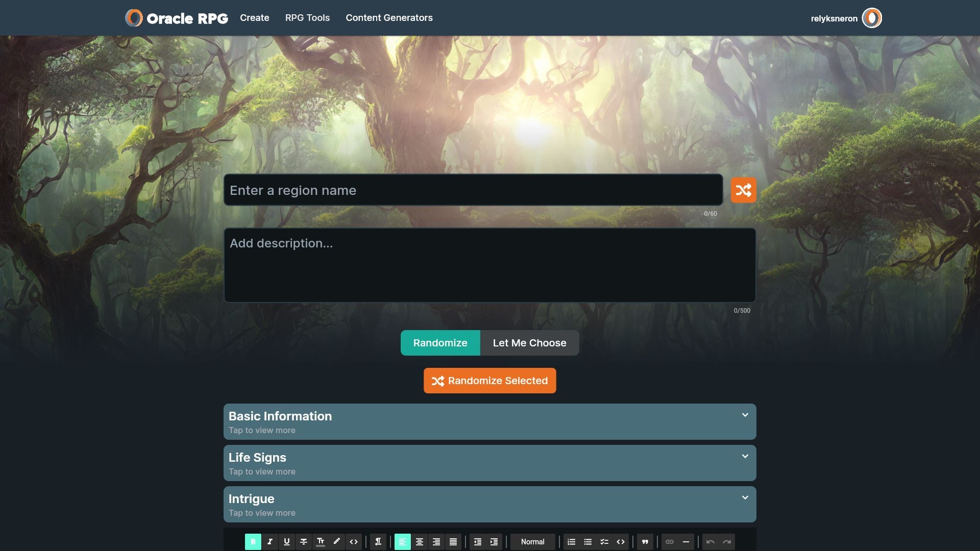Expand the Life Signs section
The width and height of the screenshot is (980, 551).
pyautogui.click(x=489, y=463)
